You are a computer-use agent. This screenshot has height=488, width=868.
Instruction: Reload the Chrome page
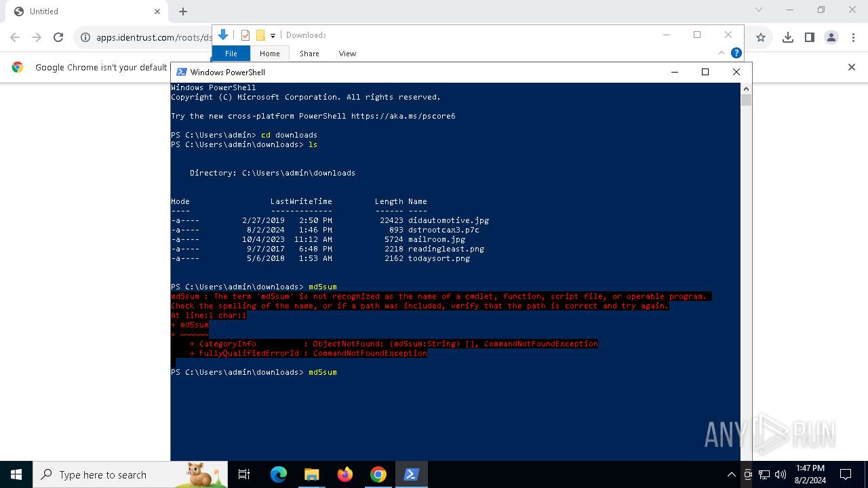[58, 37]
